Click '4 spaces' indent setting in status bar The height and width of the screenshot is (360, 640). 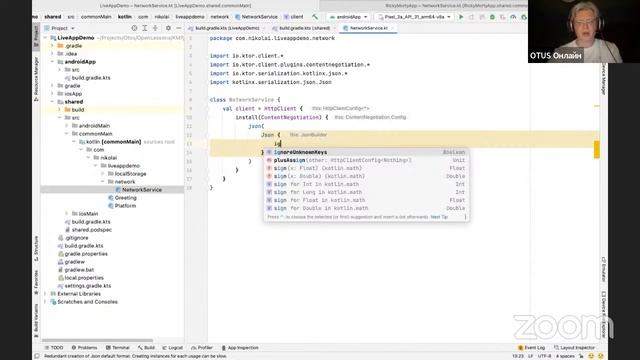tap(565, 356)
